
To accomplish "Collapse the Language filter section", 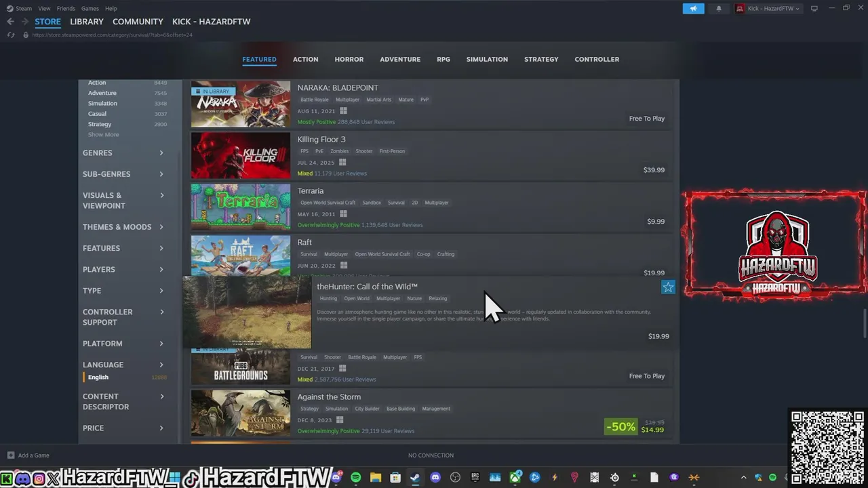I will click(123, 365).
